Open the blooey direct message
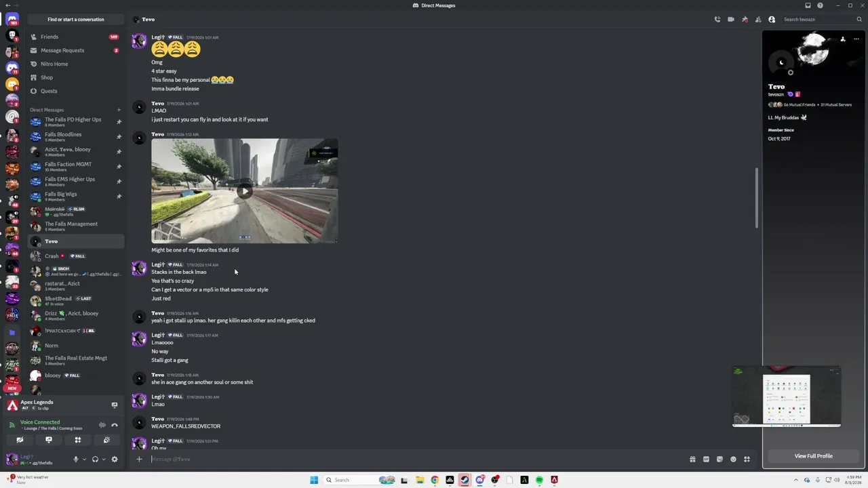 (75, 375)
